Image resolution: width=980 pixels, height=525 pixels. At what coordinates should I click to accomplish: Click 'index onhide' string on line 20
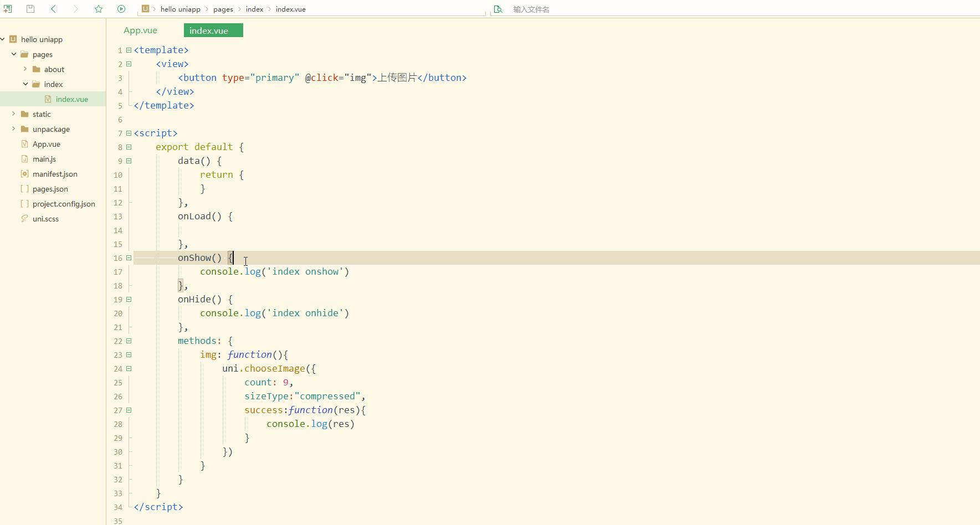[x=305, y=313]
